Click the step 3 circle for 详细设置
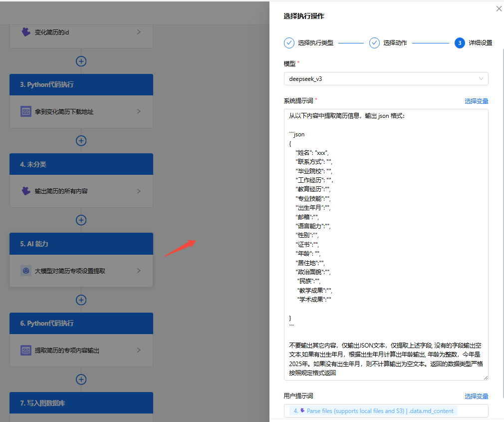504x422 pixels. pyautogui.click(x=460, y=43)
